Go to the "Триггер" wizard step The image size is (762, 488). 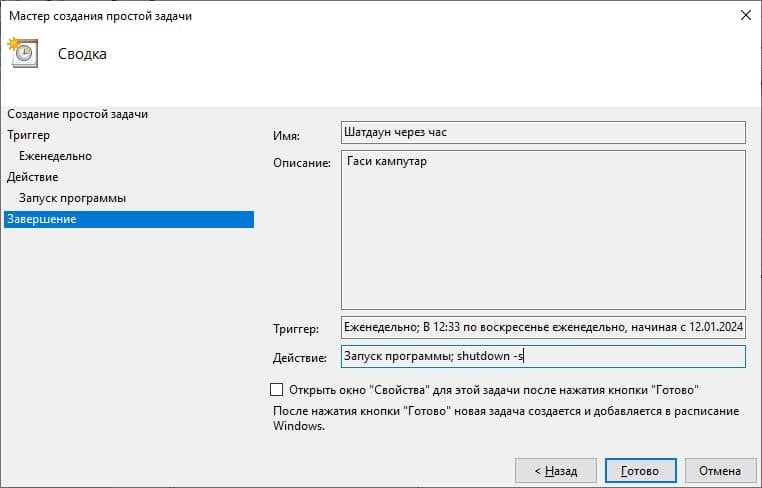(x=29, y=135)
